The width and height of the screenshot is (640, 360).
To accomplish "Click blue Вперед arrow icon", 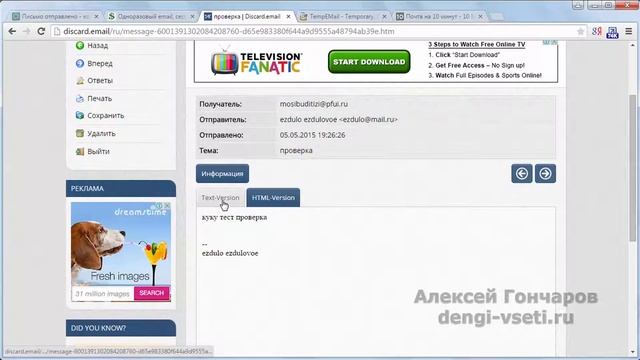I will tap(80, 63).
